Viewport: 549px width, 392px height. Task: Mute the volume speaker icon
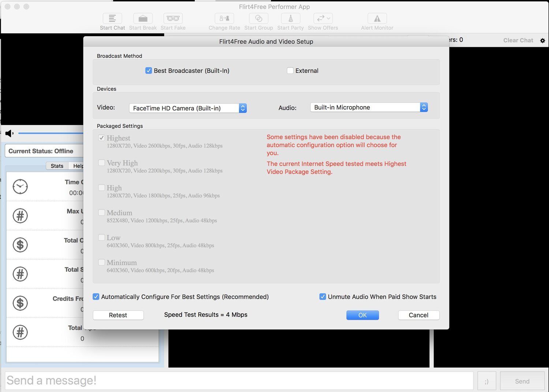[10, 133]
